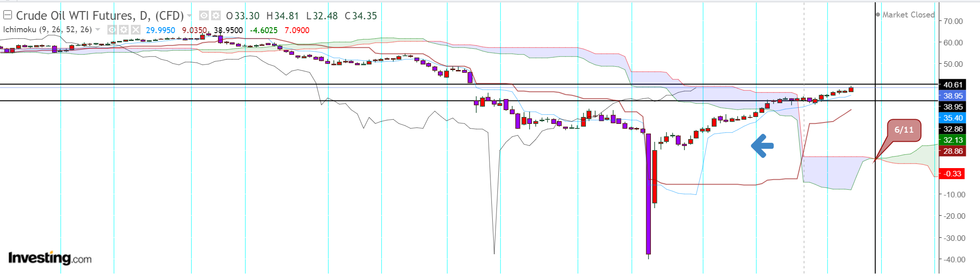Select the Ichimoku value 9.0350

(x=194, y=30)
